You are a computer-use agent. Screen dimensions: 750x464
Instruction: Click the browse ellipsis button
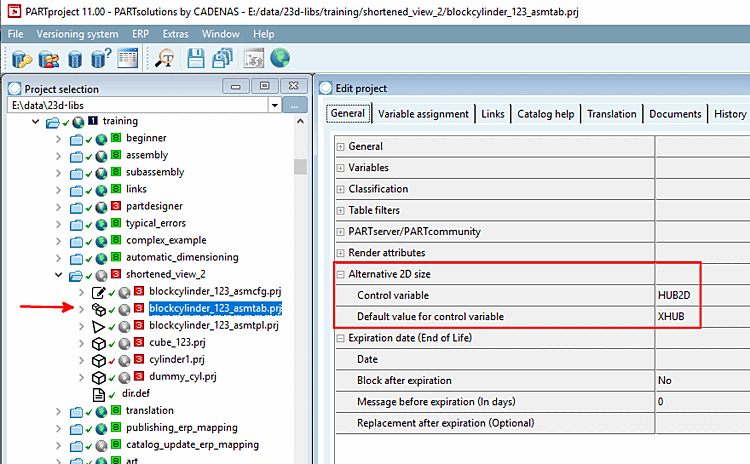pos(295,105)
